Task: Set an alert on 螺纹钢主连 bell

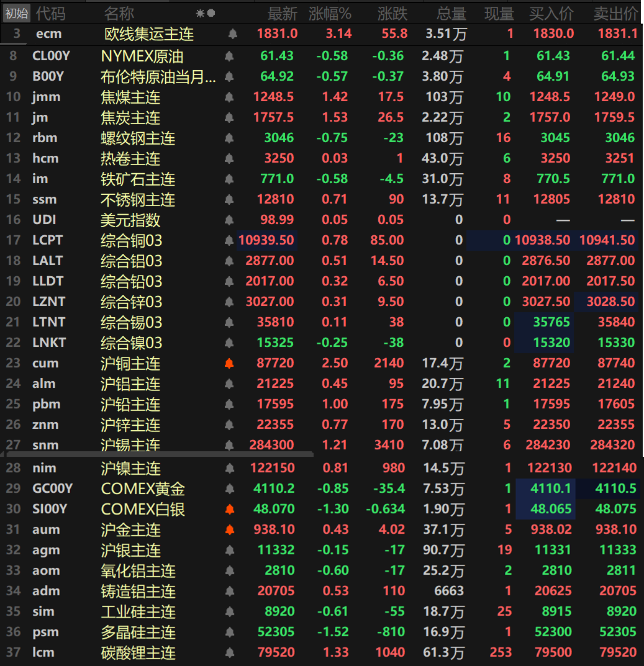Action: pos(229,138)
